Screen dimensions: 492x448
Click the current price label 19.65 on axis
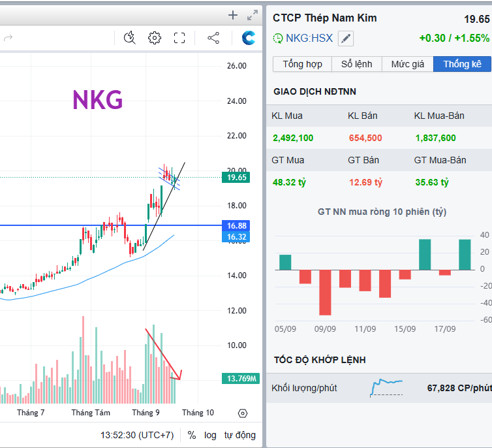tap(236, 178)
